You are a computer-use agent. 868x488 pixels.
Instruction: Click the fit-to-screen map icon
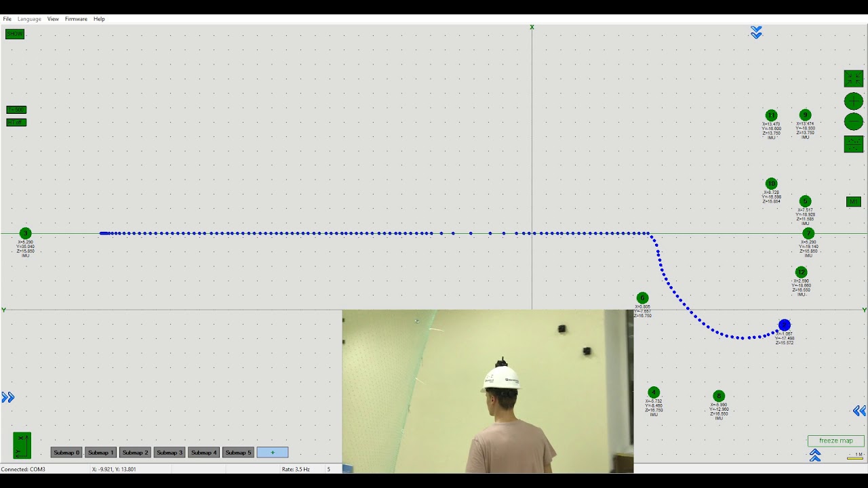click(853, 79)
